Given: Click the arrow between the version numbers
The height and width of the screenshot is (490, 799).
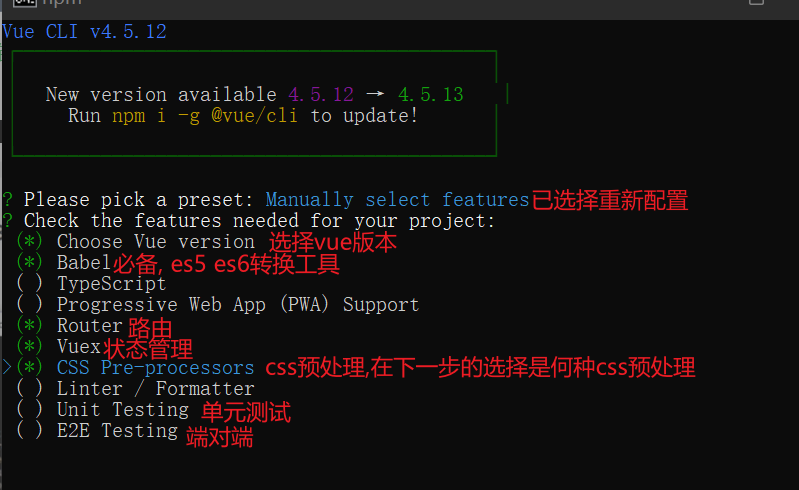Looking at the screenshot, I should 375,95.
